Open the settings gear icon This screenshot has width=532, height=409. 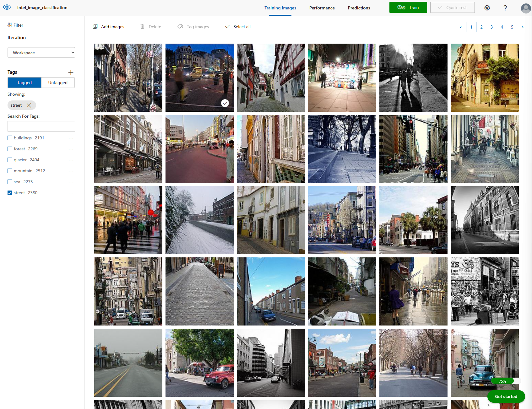pos(487,8)
